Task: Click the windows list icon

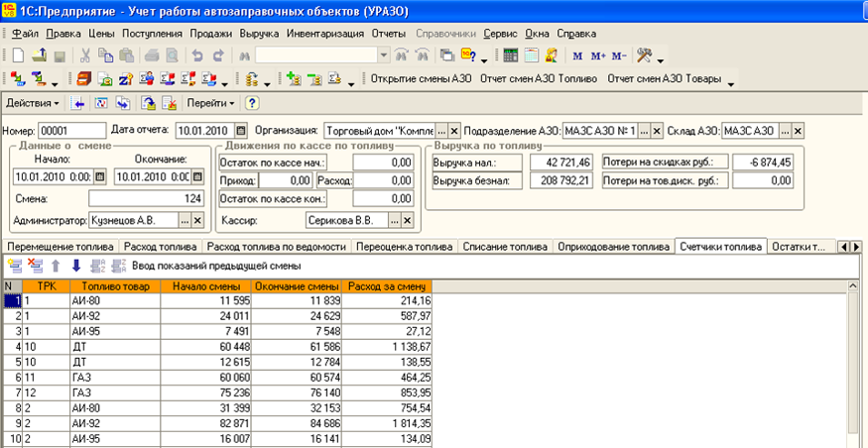Action: coord(446,56)
